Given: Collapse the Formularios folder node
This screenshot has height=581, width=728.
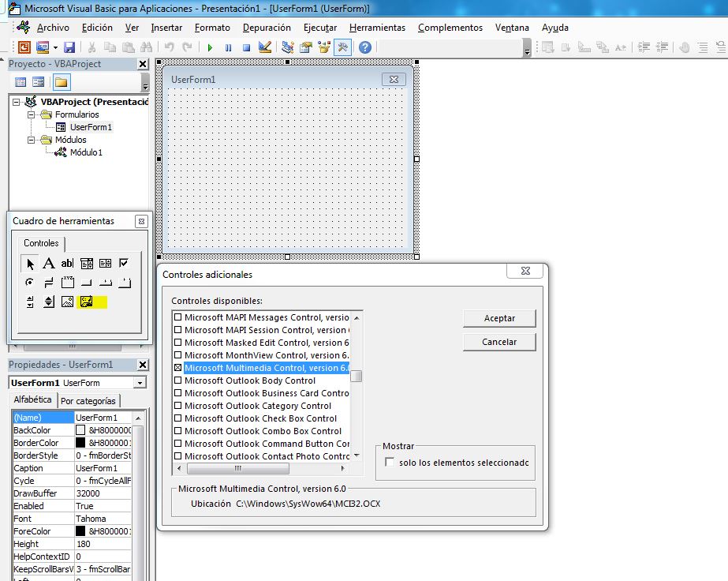Looking at the screenshot, I should click(x=31, y=114).
